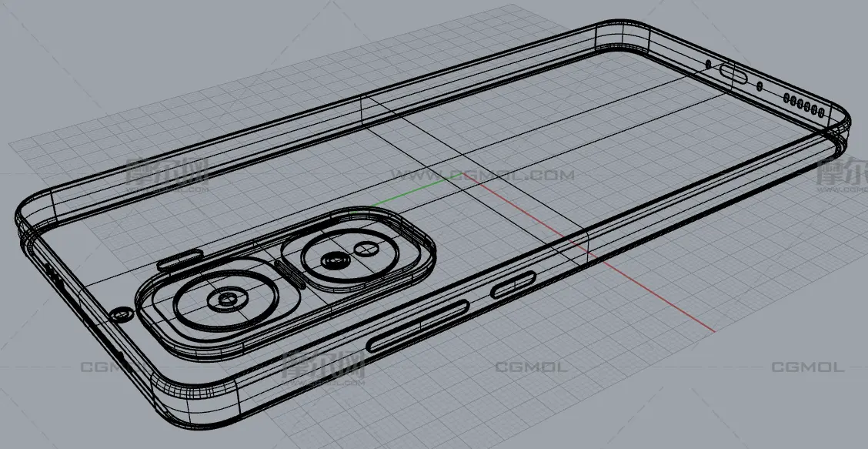Viewport: 868px width, 449px height.
Task: Click the CGMOL watermark at bottom center
Action: (x=531, y=367)
